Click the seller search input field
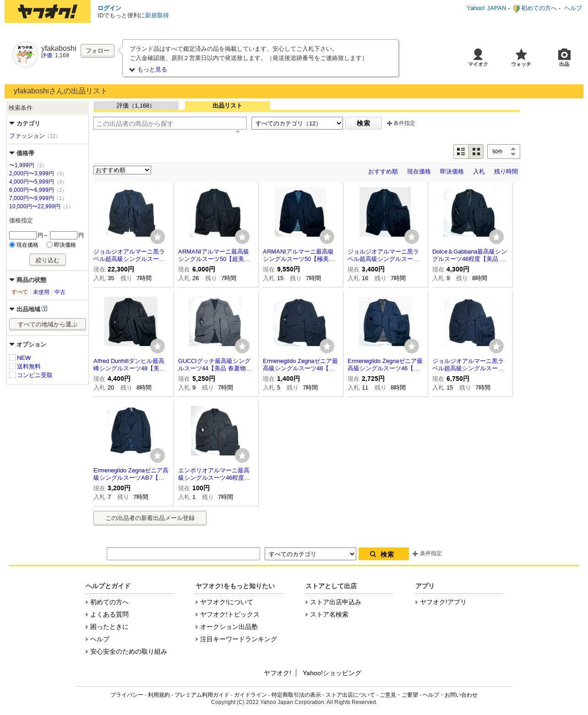The width and height of the screenshot is (588, 715). tap(170, 123)
